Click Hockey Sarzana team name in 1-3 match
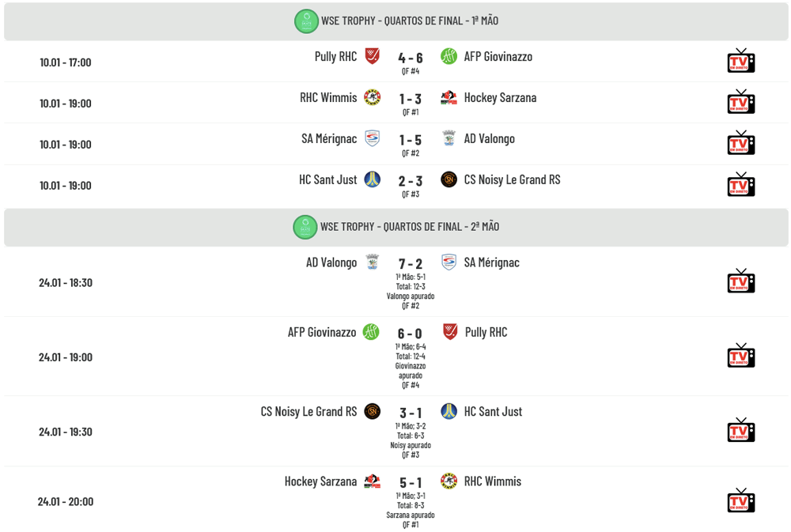This screenshot has height=532, width=791. click(x=500, y=97)
